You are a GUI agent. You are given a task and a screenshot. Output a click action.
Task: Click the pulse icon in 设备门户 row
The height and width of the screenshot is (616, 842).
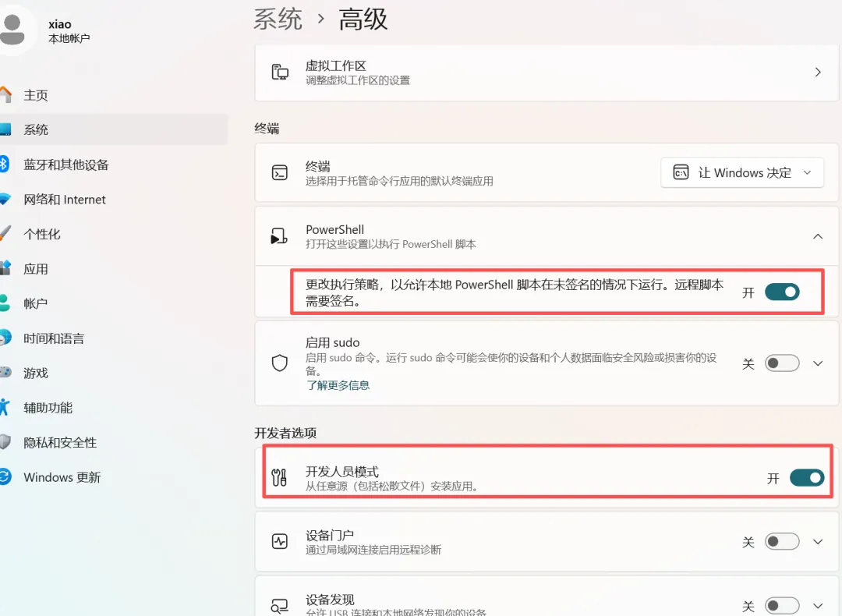[x=280, y=541]
